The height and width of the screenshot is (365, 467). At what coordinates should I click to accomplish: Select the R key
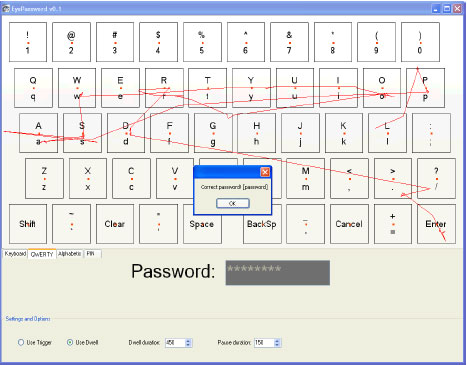[164, 88]
